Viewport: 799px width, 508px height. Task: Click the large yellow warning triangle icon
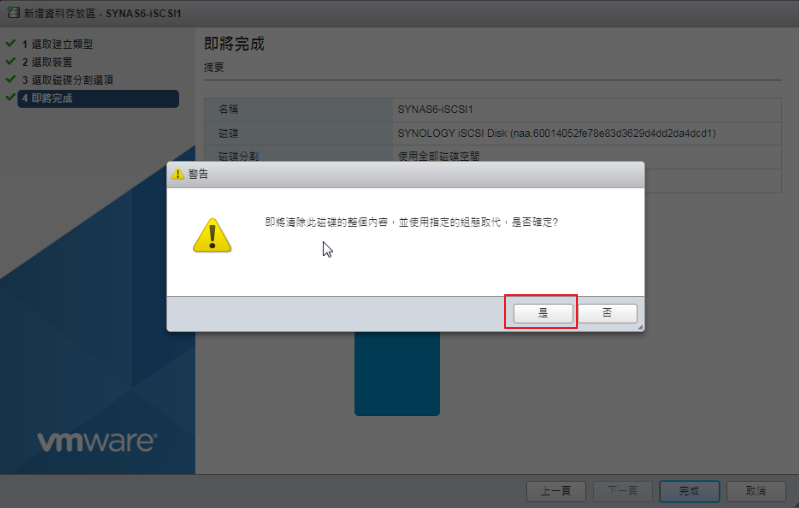coord(212,235)
